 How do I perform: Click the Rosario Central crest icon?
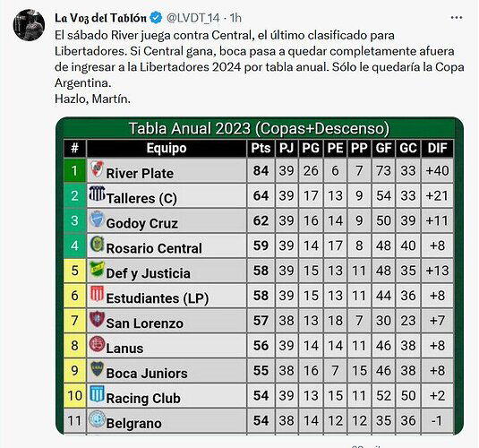(97, 244)
